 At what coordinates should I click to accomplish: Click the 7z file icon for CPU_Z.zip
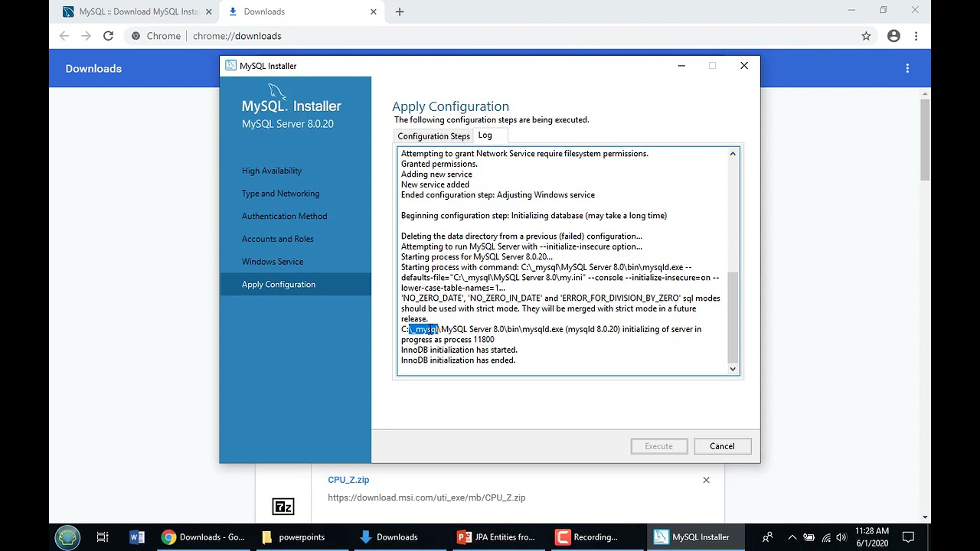click(283, 507)
